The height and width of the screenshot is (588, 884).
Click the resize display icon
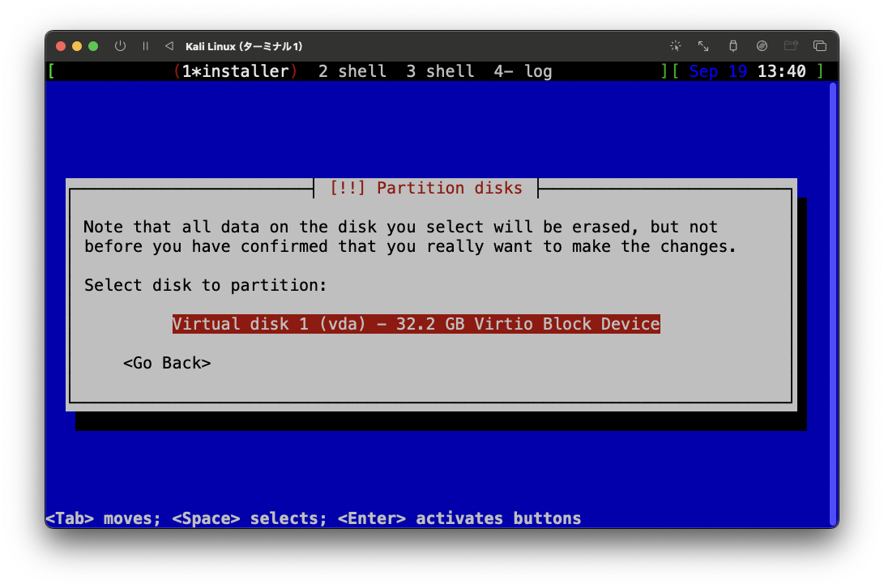tap(703, 46)
